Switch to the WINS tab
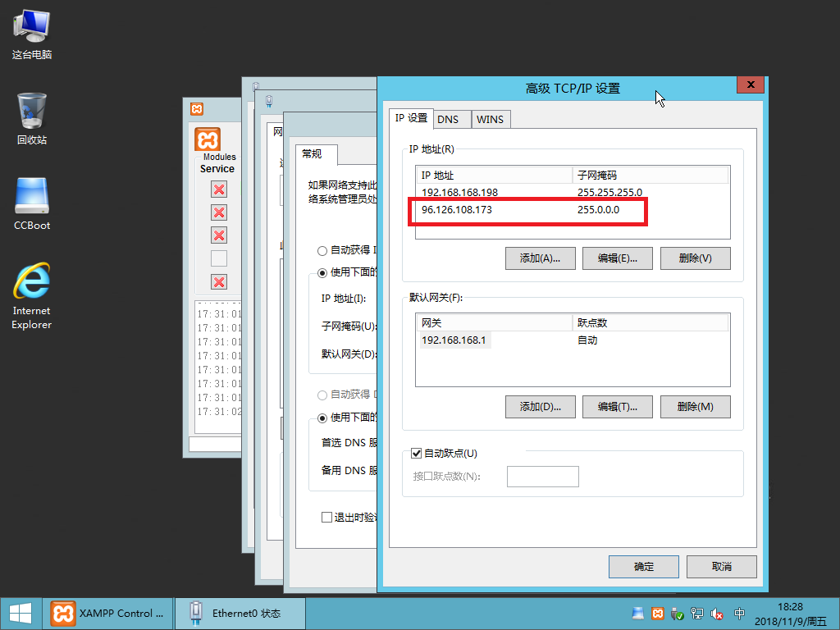 coord(491,119)
